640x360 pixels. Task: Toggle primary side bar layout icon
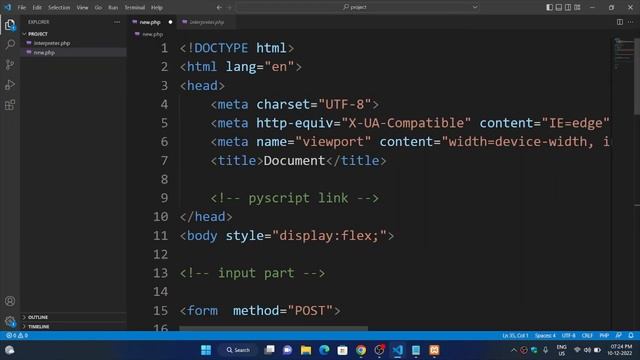[x=549, y=7]
